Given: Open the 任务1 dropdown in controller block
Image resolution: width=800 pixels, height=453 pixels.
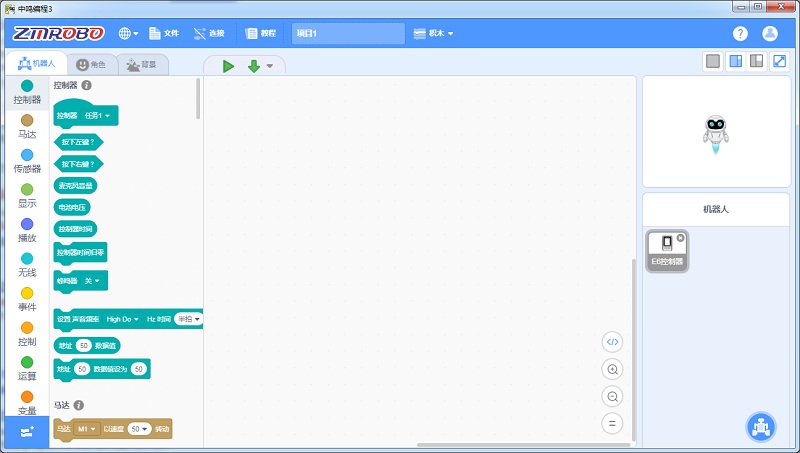Looking at the screenshot, I should point(97,116).
